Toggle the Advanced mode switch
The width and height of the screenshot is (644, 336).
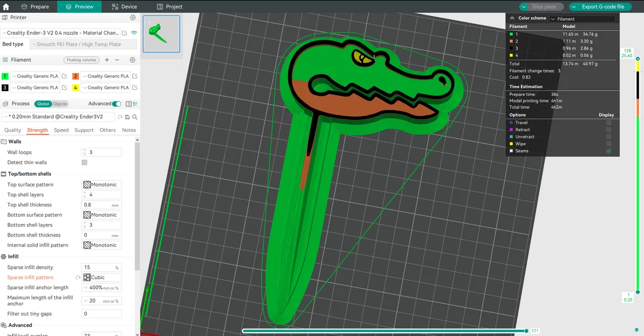tap(117, 104)
